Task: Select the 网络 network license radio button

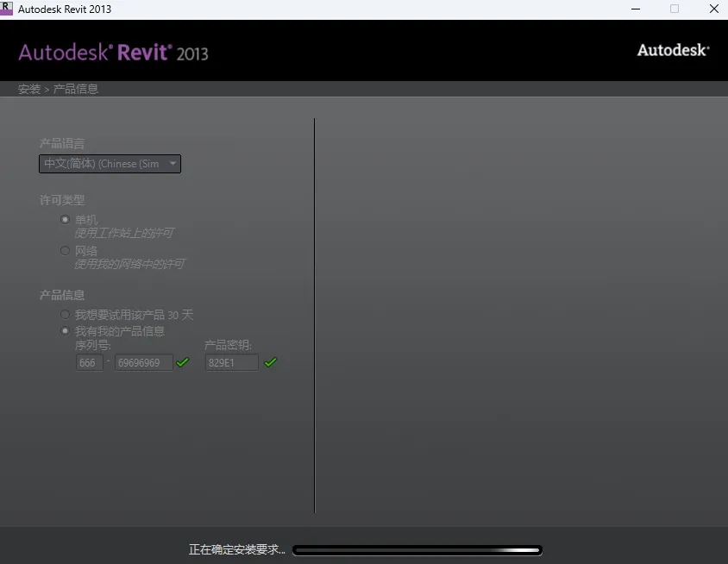Action: coord(65,251)
